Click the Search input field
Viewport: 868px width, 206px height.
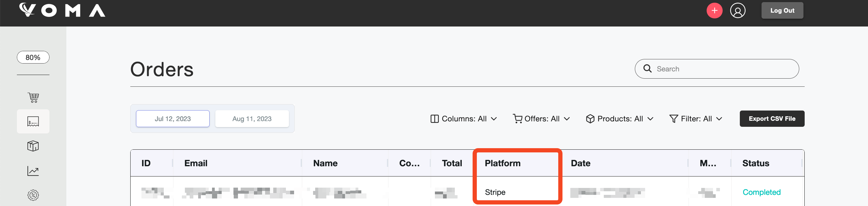pyautogui.click(x=717, y=69)
